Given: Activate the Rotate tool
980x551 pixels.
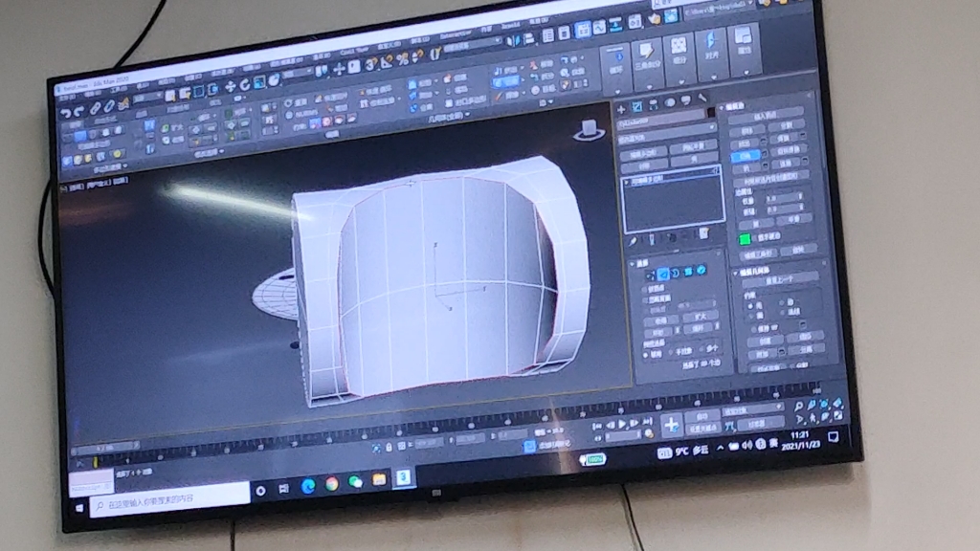Looking at the screenshot, I should coord(244,83).
